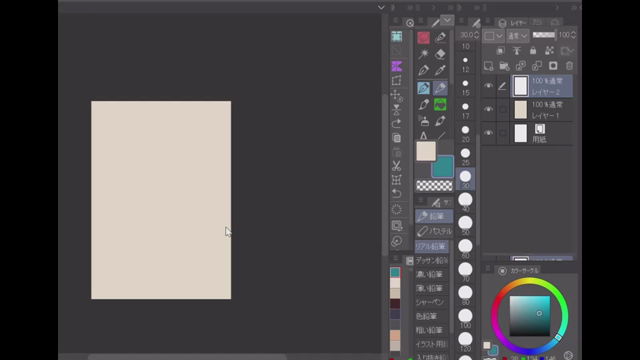Select the magic wand auto-select tool
640x360 pixels.
click(423, 54)
